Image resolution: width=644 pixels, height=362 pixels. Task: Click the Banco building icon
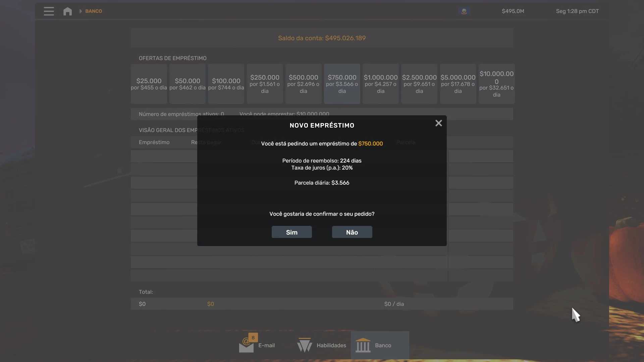point(363,345)
